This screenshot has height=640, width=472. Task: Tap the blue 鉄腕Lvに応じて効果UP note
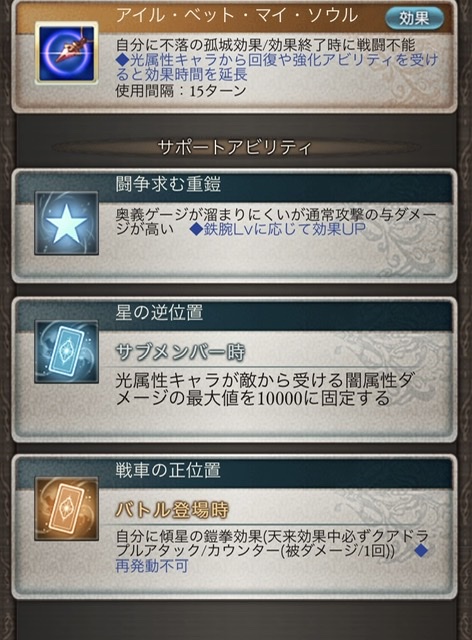(278, 229)
